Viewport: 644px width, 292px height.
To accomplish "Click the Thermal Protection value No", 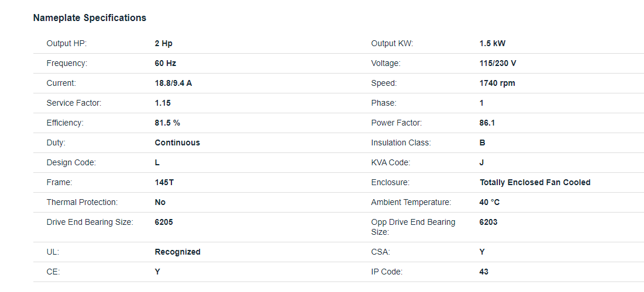I will tap(160, 202).
